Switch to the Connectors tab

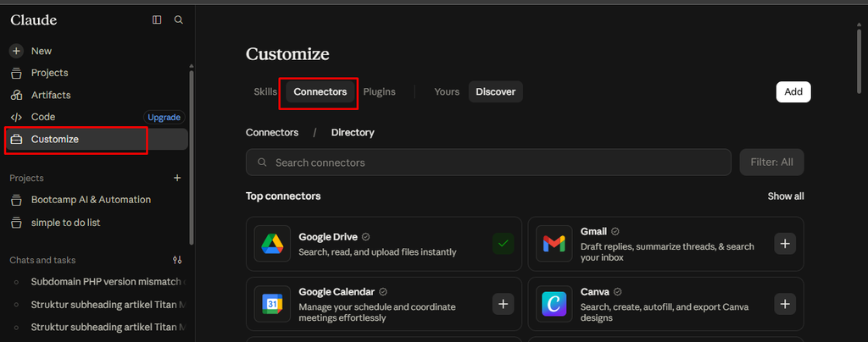pyautogui.click(x=320, y=91)
